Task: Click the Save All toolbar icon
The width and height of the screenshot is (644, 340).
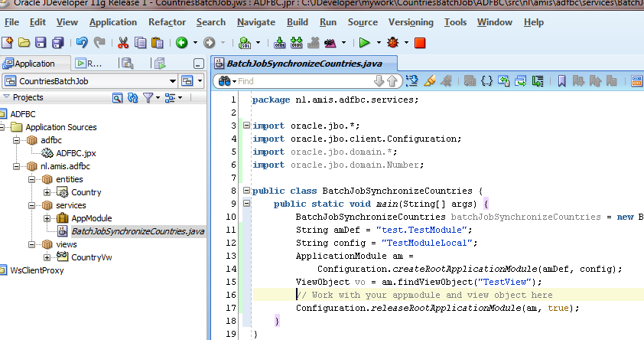Action: (57, 43)
